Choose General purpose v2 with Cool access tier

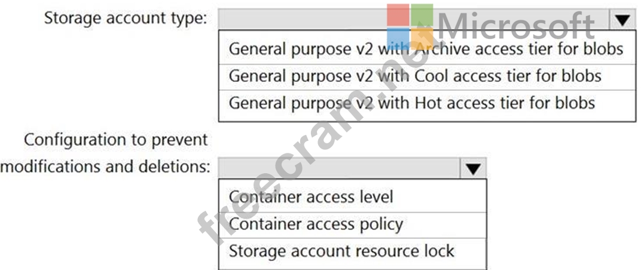pyautogui.click(x=427, y=76)
